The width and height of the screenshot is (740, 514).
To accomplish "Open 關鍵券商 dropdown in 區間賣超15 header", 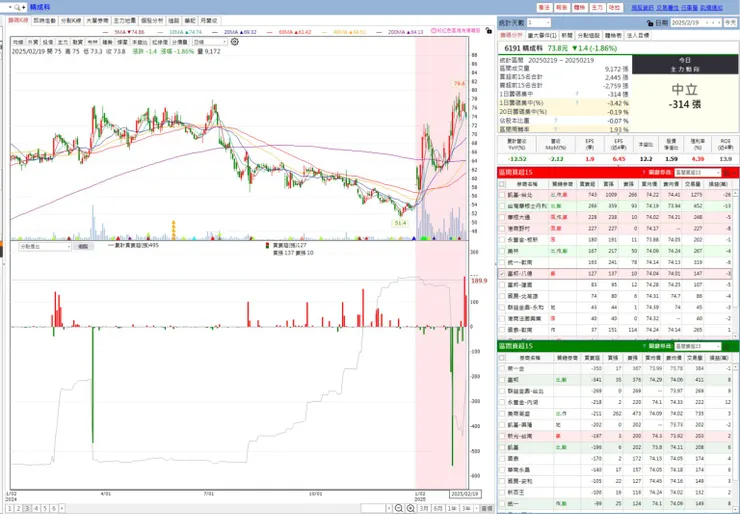I will tap(698, 346).
